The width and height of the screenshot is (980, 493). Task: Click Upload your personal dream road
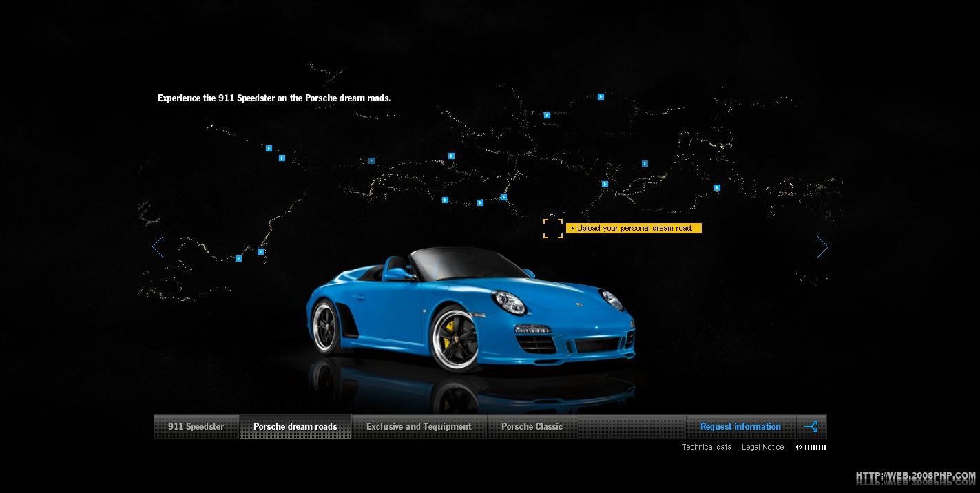(634, 229)
